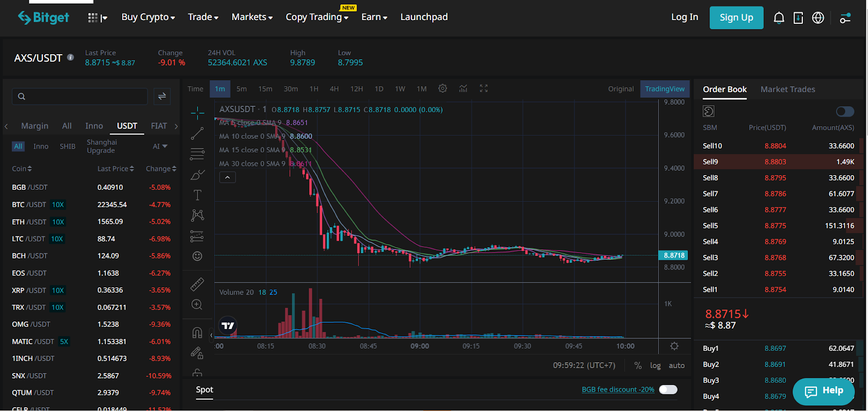The image size is (868, 411).
Task: Click the TradingView logo on chart
Action: tap(228, 326)
